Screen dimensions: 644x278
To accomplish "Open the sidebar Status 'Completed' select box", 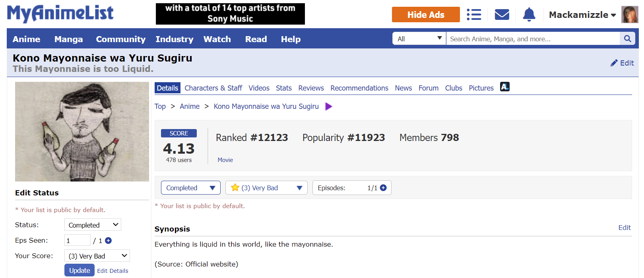I will tap(93, 225).
